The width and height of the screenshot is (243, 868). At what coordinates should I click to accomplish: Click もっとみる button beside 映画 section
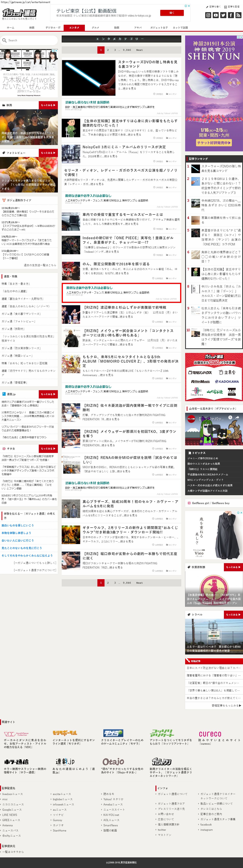(48, 105)
